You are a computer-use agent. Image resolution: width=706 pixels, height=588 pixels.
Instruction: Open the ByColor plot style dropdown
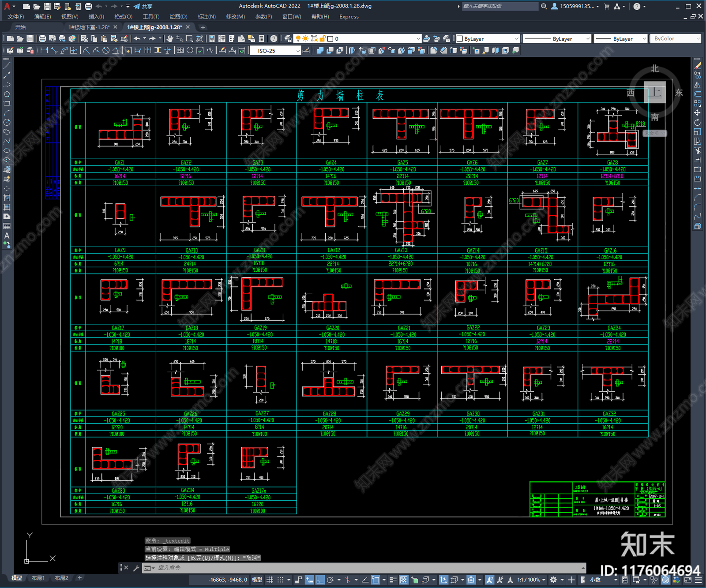[675, 39]
